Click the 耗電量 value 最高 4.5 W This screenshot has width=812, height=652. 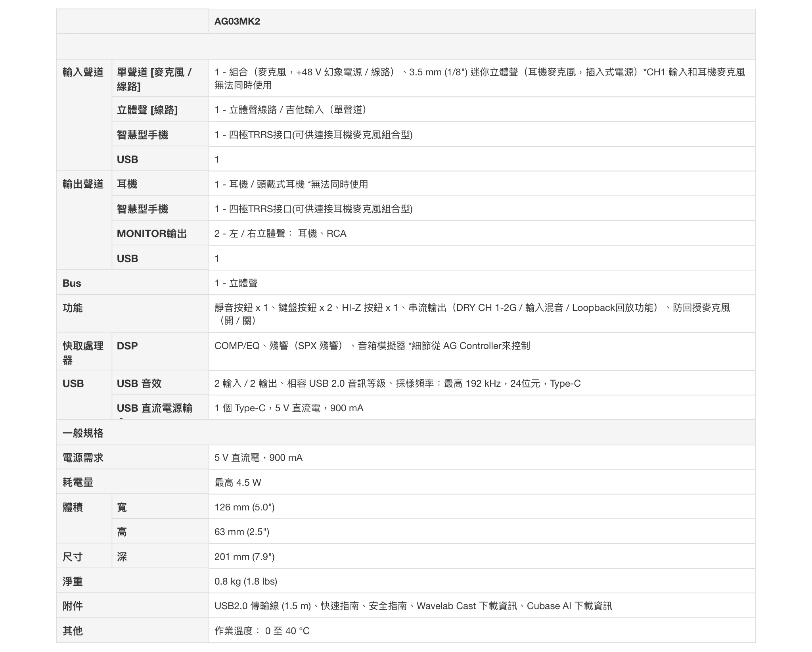(237, 483)
